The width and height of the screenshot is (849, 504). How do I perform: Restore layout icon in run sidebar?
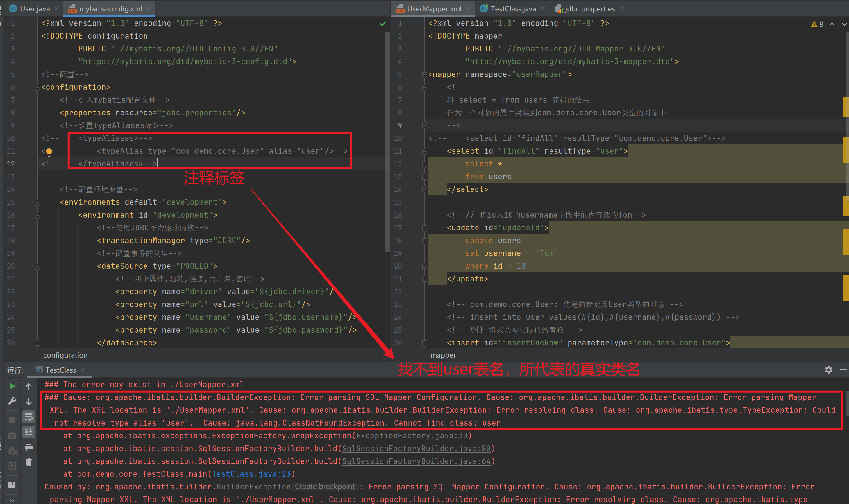click(x=12, y=485)
